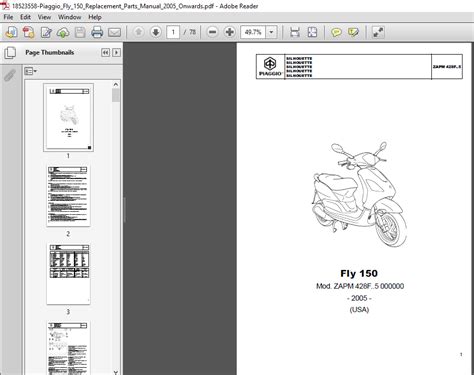Click the "Page Thumbnails" panel title
The height and width of the screenshot is (375, 474).
pyautogui.click(x=50, y=53)
